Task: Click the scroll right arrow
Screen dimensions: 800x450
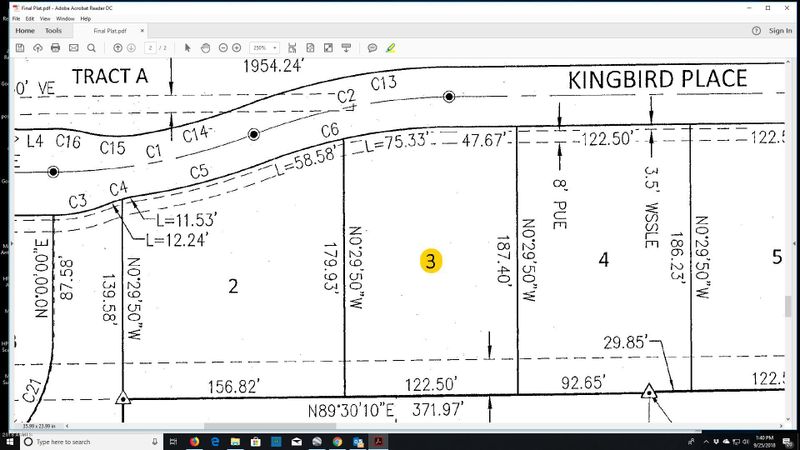Action: click(x=781, y=426)
